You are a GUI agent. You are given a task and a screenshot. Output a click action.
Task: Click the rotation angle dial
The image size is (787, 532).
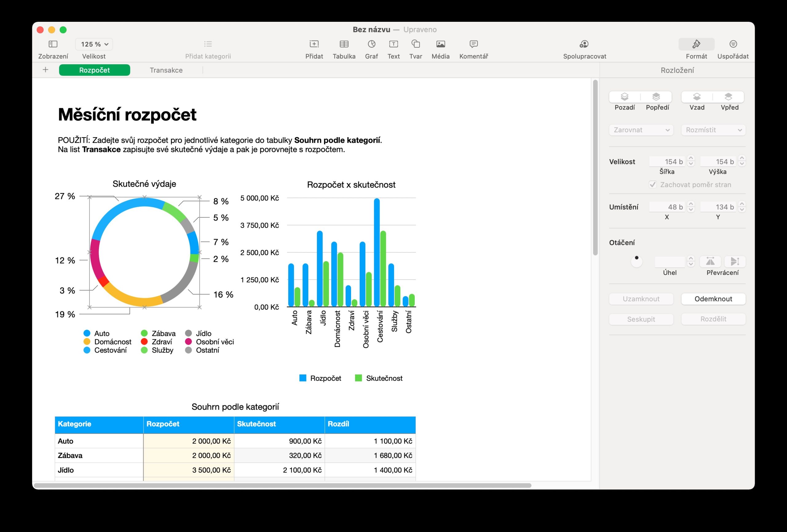636,261
